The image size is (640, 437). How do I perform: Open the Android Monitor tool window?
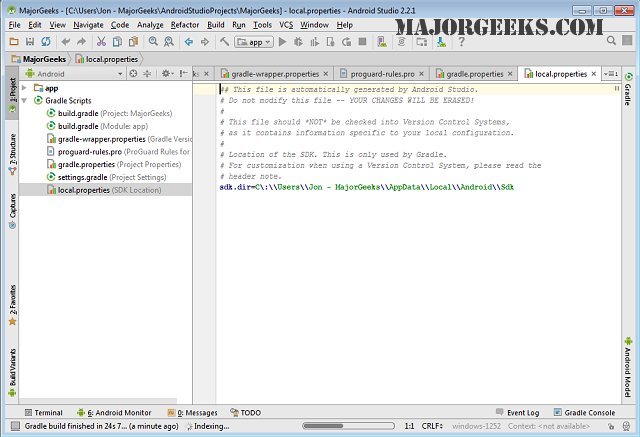[x=114, y=413]
